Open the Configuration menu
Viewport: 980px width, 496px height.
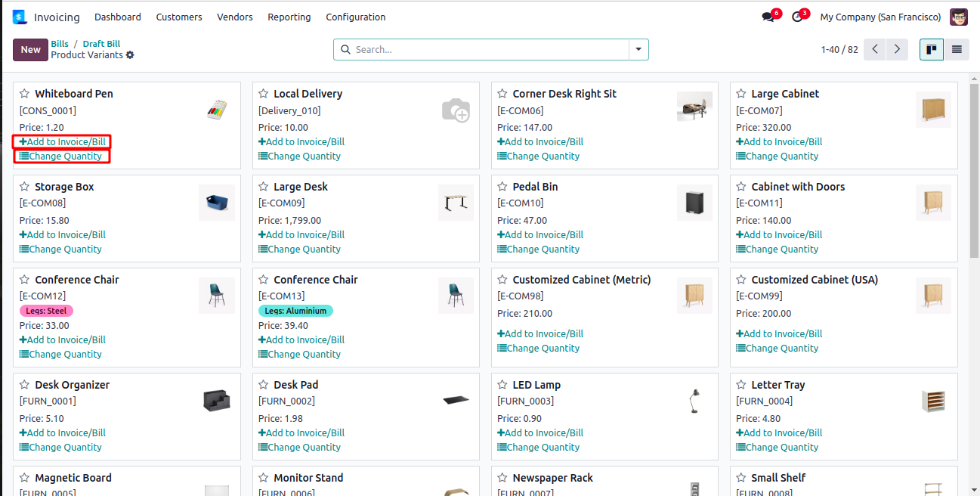coord(356,17)
